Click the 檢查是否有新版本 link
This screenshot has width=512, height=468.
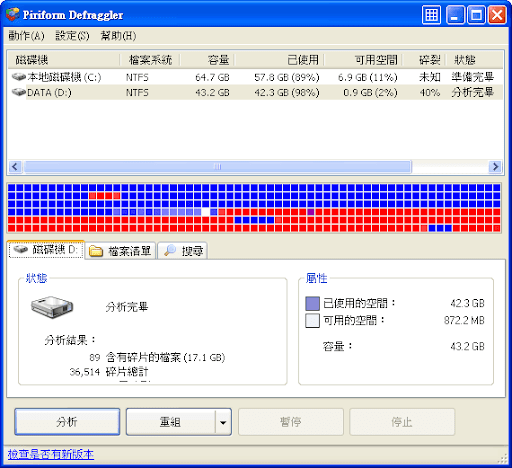[x=51, y=454]
